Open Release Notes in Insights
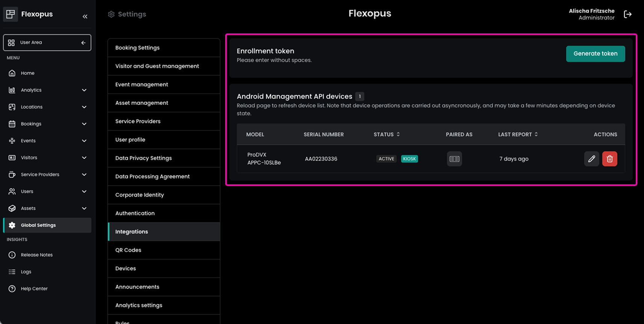This screenshot has width=644, height=324. pos(36,255)
